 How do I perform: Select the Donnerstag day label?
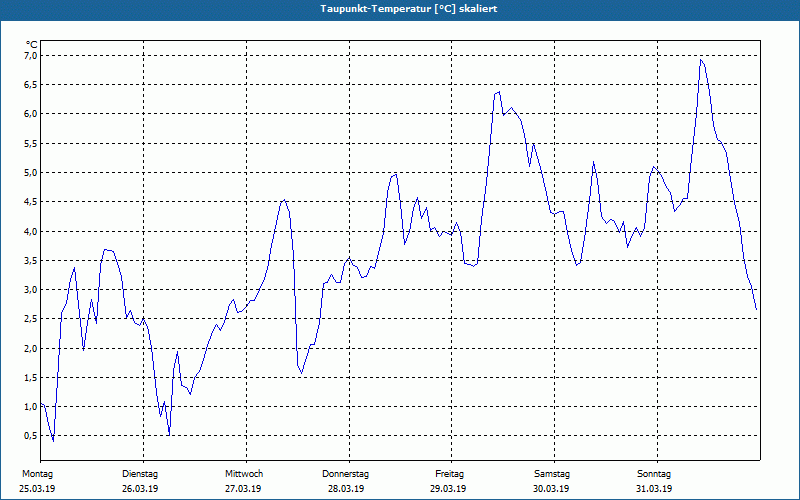[x=345, y=474]
